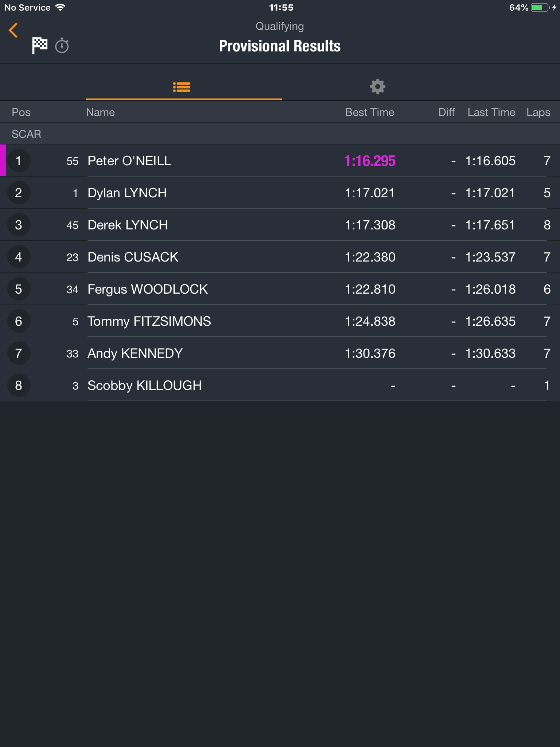The image size is (560, 747).
Task: Select Denis CUSACK entry
Action: (x=280, y=257)
